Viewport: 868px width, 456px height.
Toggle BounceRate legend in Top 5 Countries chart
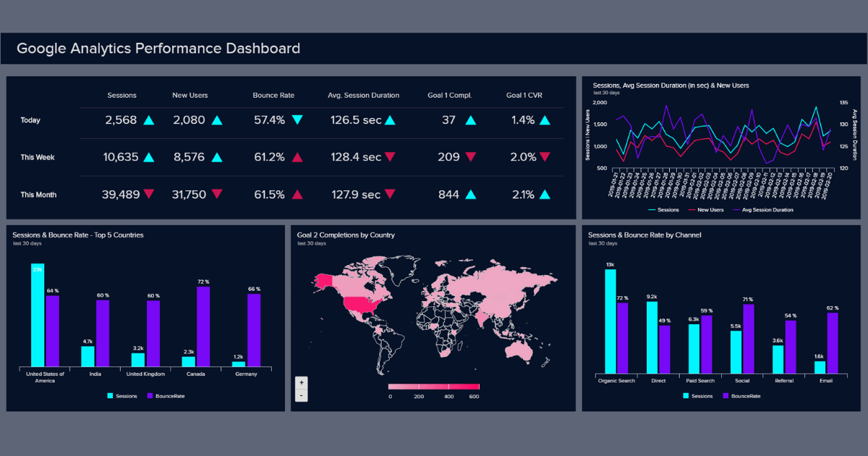coord(166,396)
